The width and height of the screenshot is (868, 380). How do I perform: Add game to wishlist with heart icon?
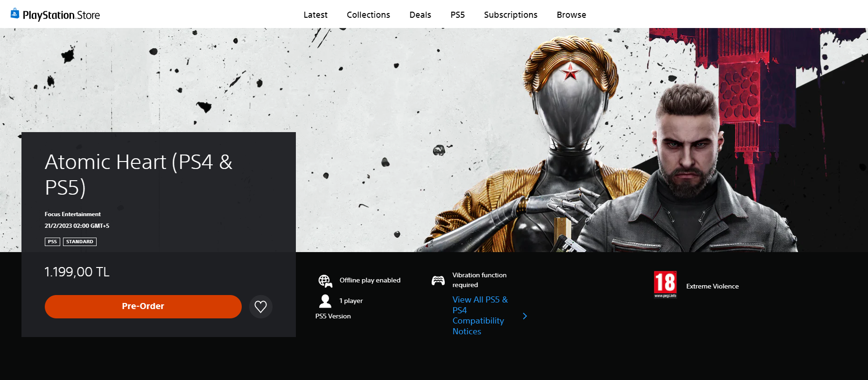261,307
